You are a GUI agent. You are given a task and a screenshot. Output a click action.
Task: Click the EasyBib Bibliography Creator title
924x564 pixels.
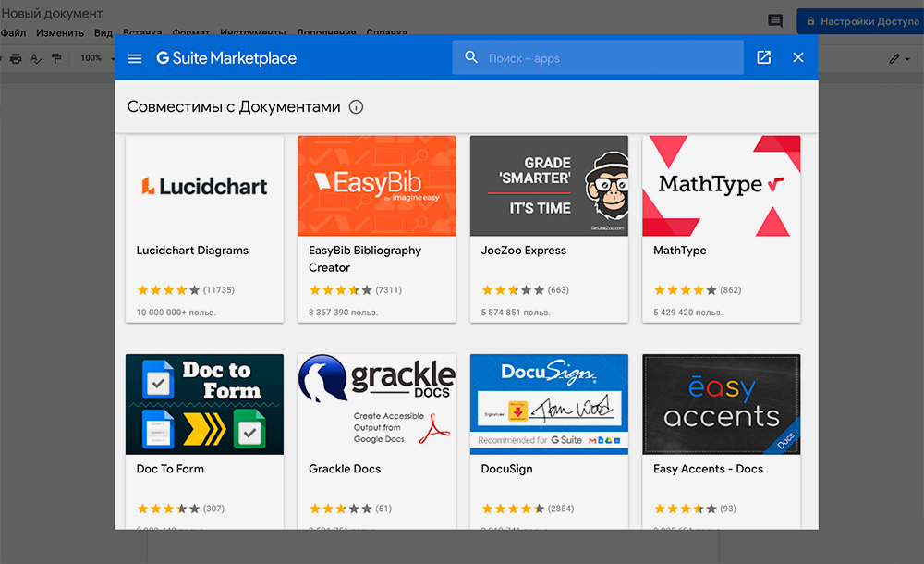(x=365, y=259)
